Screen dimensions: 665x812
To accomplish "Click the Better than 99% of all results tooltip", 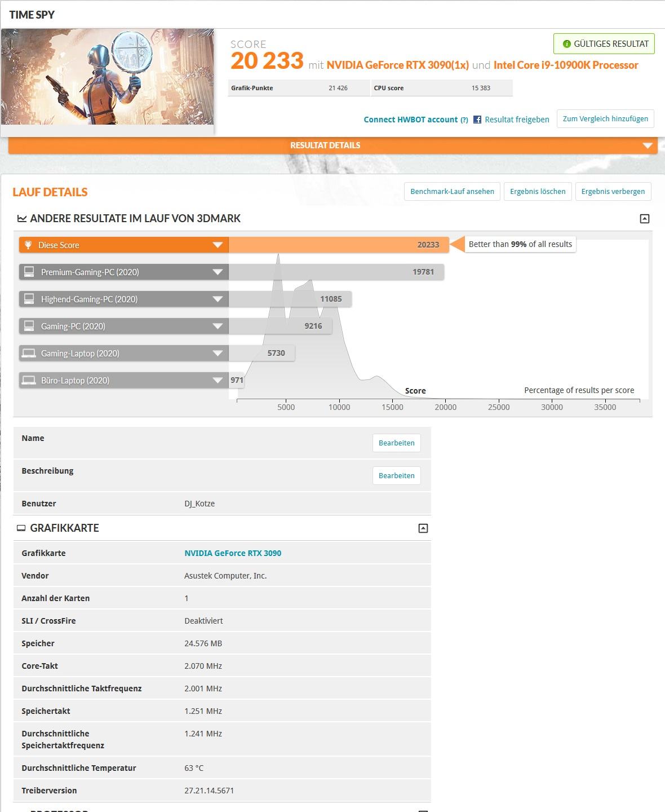I will [x=520, y=244].
